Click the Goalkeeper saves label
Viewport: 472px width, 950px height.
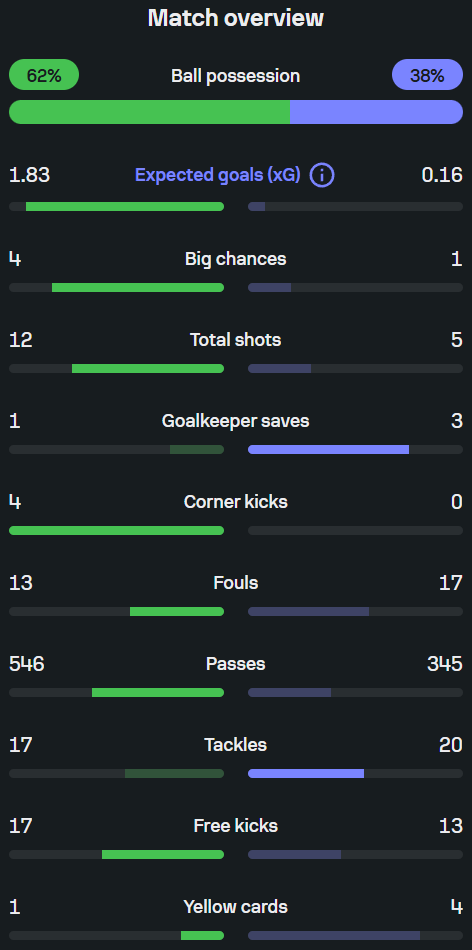coord(236,420)
